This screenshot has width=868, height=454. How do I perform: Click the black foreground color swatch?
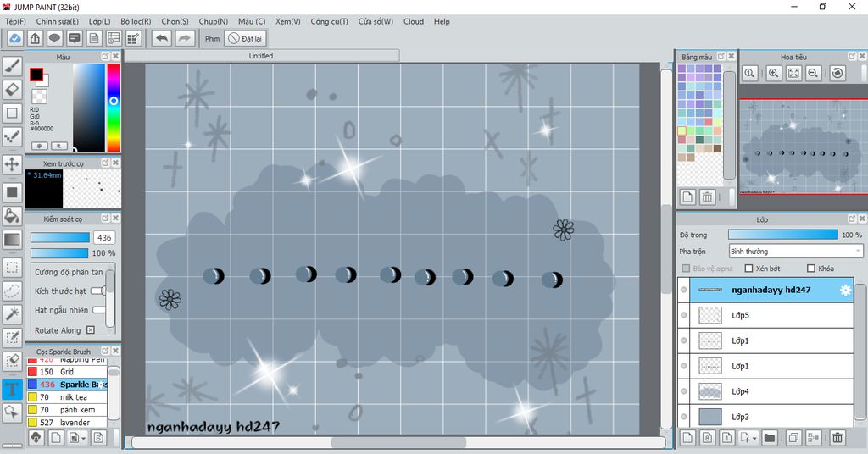point(36,75)
